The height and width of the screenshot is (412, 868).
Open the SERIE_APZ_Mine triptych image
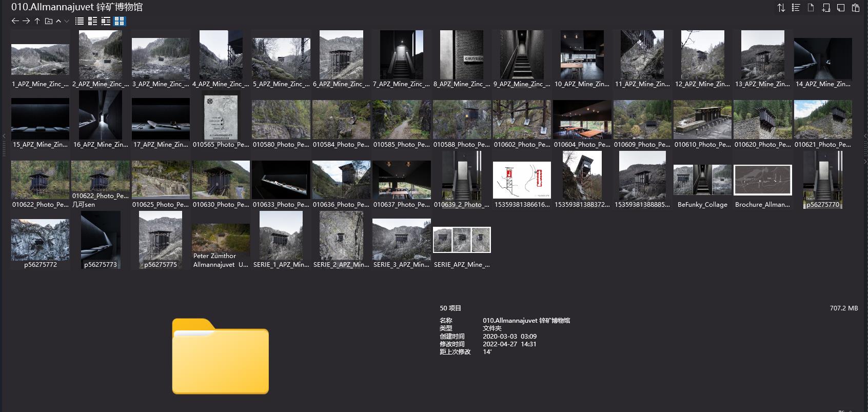coord(462,240)
